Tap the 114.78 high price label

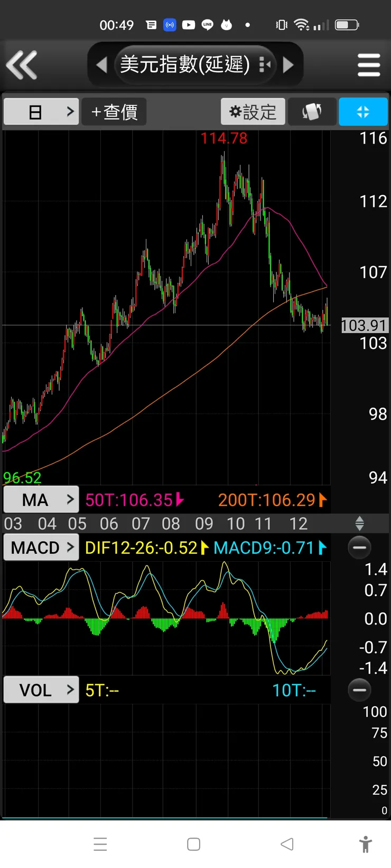point(224,138)
